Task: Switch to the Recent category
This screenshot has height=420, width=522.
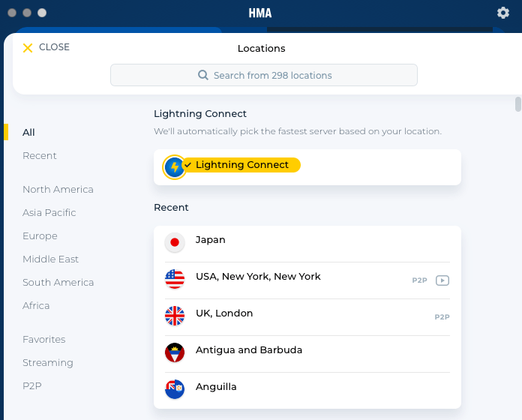Action: (x=39, y=156)
